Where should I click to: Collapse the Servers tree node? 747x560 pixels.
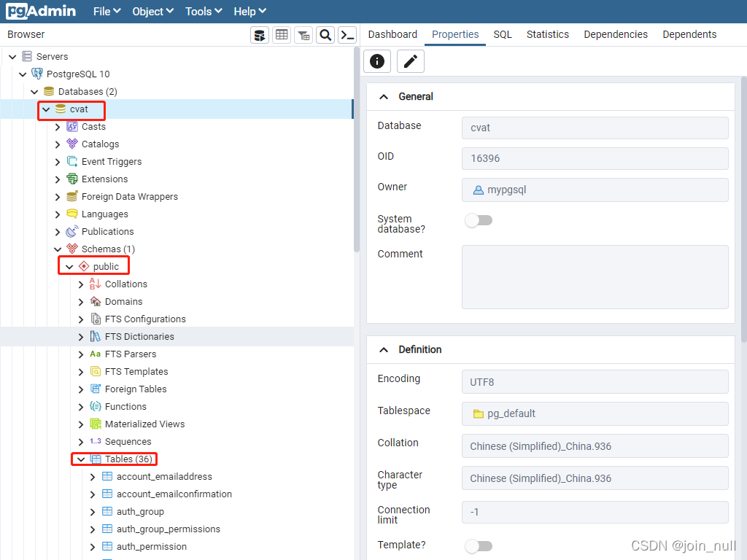13,57
